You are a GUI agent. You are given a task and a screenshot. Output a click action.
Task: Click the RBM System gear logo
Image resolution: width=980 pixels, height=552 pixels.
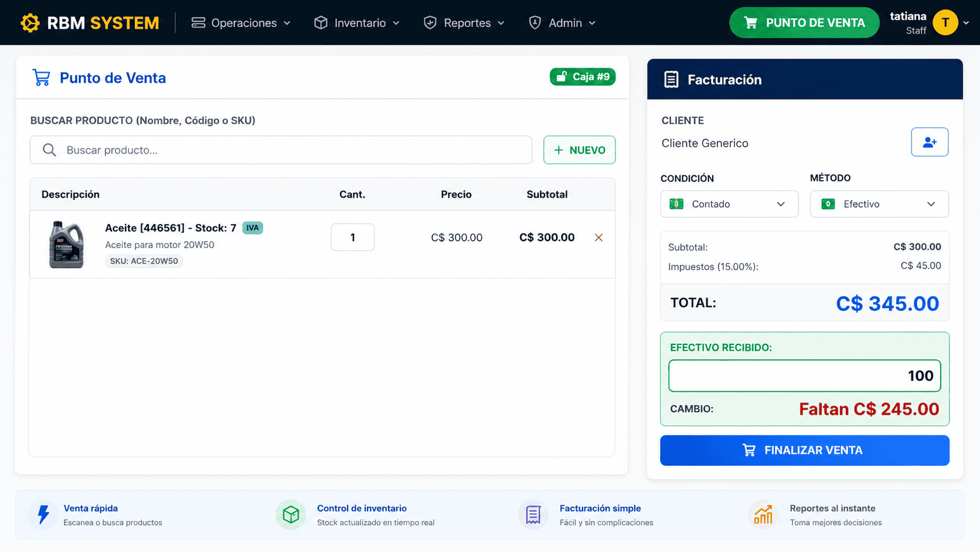click(x=30, y=23)
